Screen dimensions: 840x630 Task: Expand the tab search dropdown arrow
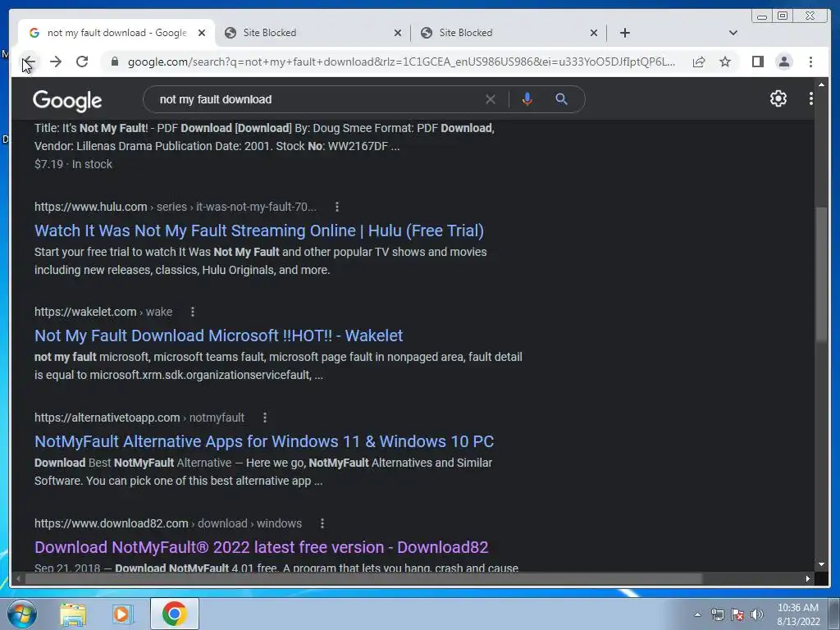click(x=733, y=33)
